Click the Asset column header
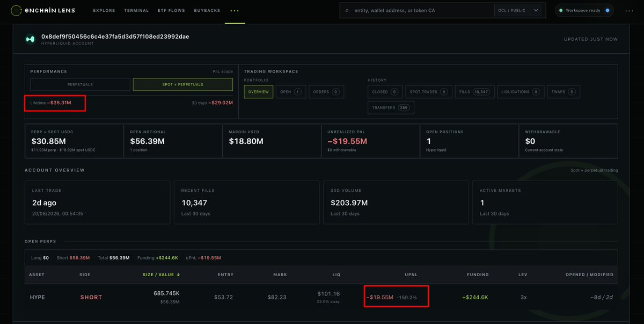Image resolution: width=644 pixels, height=324 pixels. (x=36, y=275)
